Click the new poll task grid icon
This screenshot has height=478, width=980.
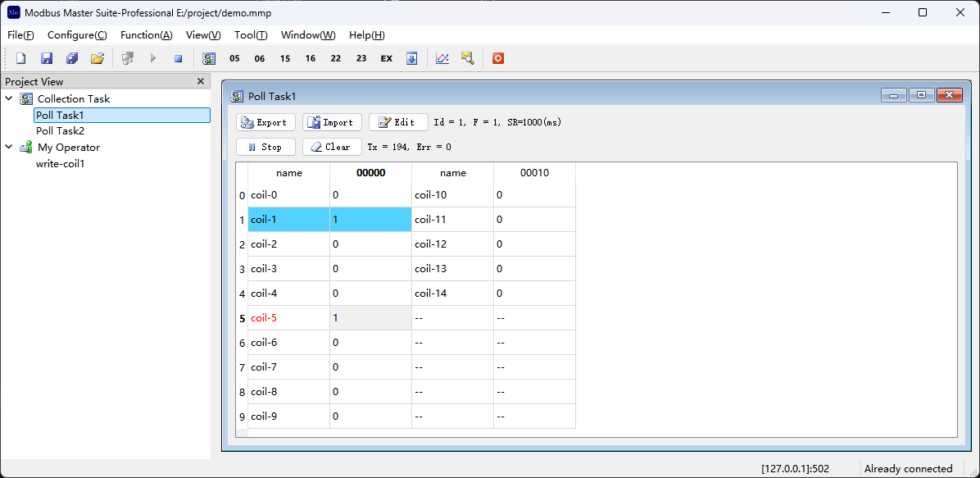pyautogui.click(x=210, y=58)
